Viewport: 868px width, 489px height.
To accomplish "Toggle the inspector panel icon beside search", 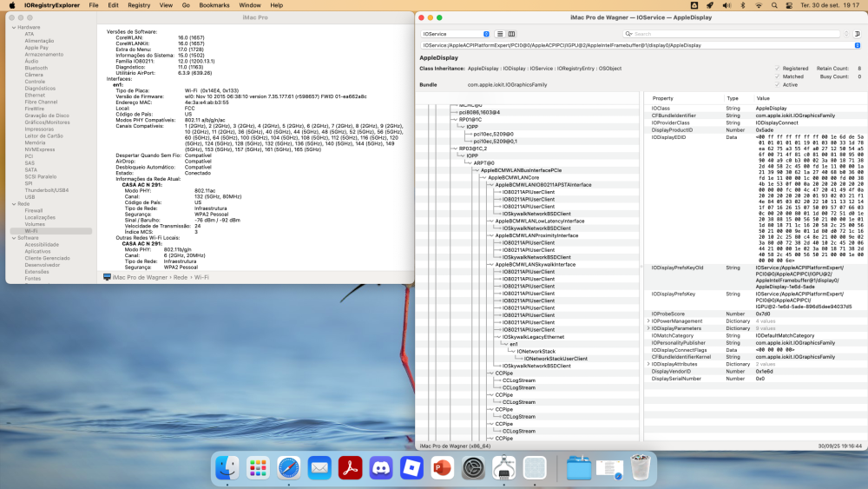I will pyautogui.click(x=857, y=34).
